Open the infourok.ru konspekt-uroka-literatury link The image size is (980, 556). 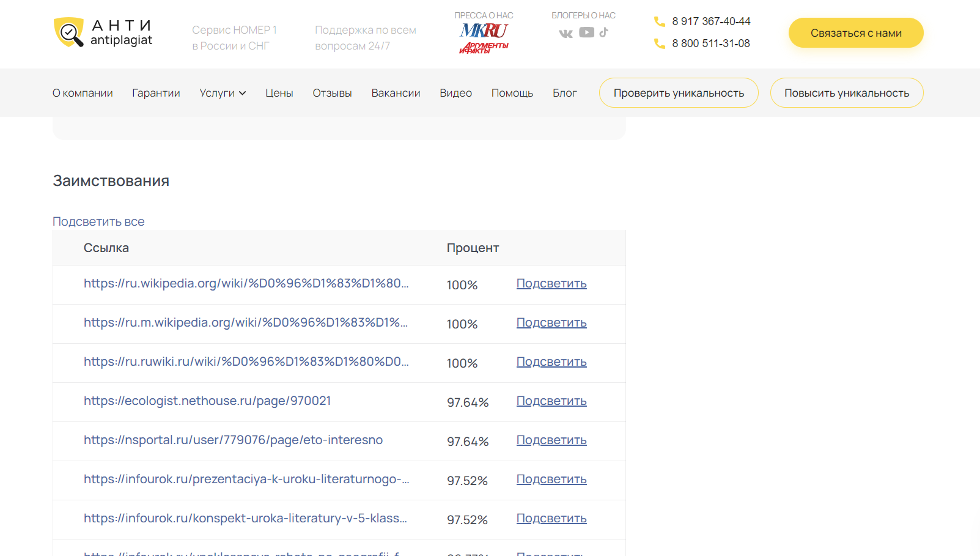click(245, 518)
